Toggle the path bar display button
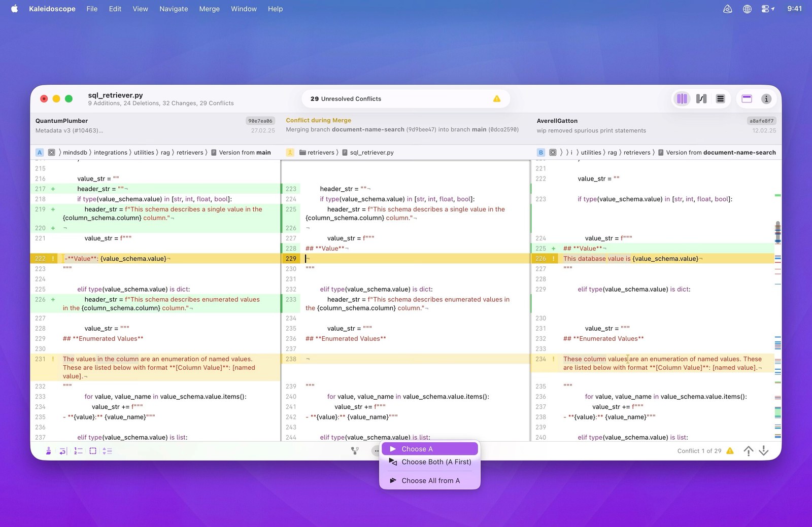 [x=747, y=99]
